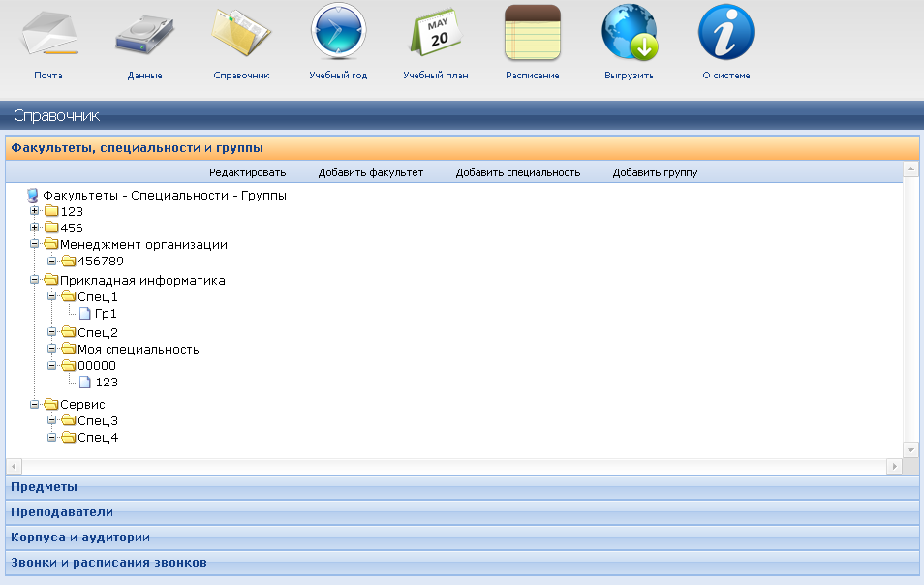The image size is (924, 585).
Task: Click the document icon of group 123
Action: click(85, 383)
